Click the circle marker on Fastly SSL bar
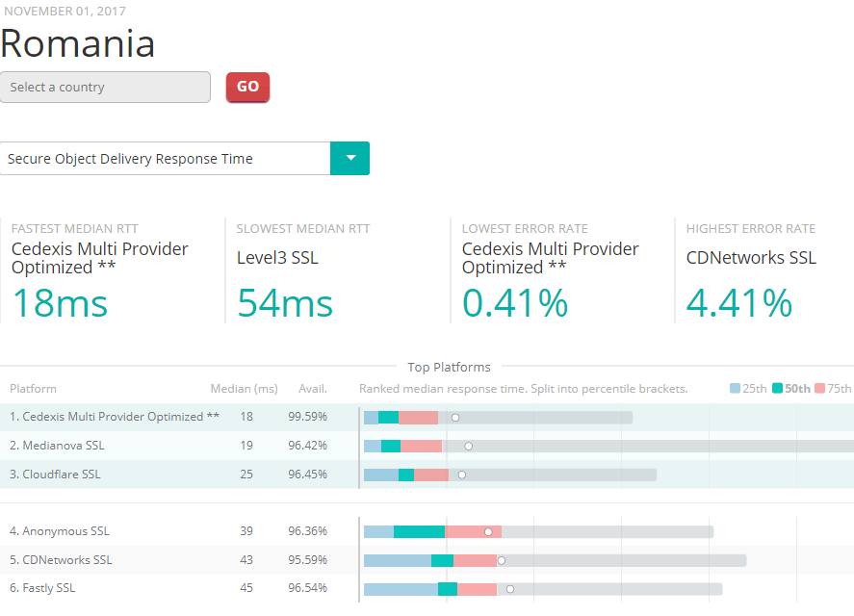This screenshot has width=854, height=616. tap(510, 589)
